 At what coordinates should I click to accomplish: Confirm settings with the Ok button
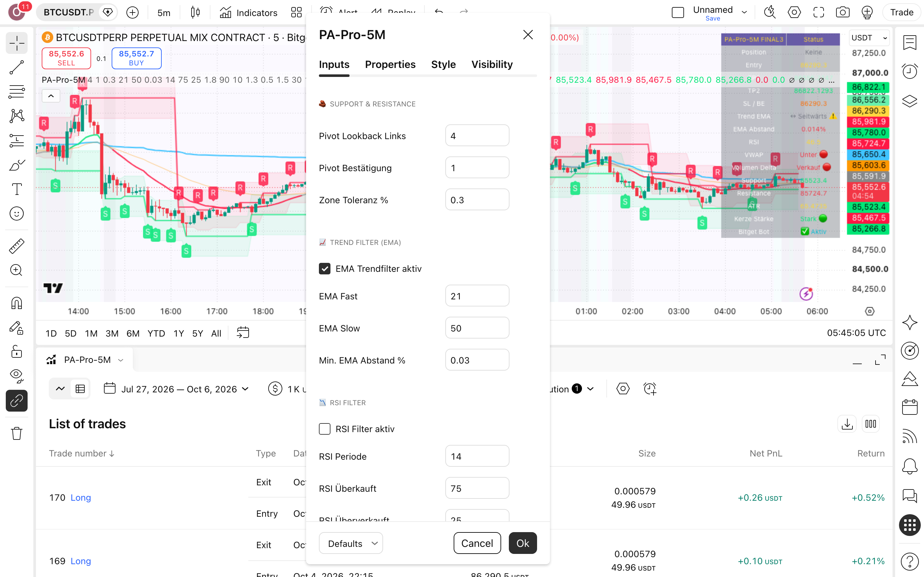pyautogui.click(x=523, y=543)
